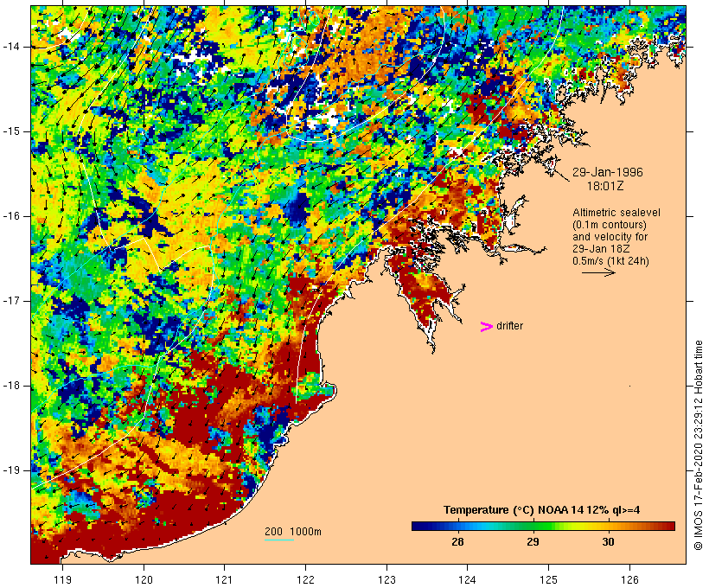Image resolution: width=709 pixels, height=588 pixels.
Task: Click the '200 1000m' depth legend text
Action: pyautogui.click(x=293, y=532)
